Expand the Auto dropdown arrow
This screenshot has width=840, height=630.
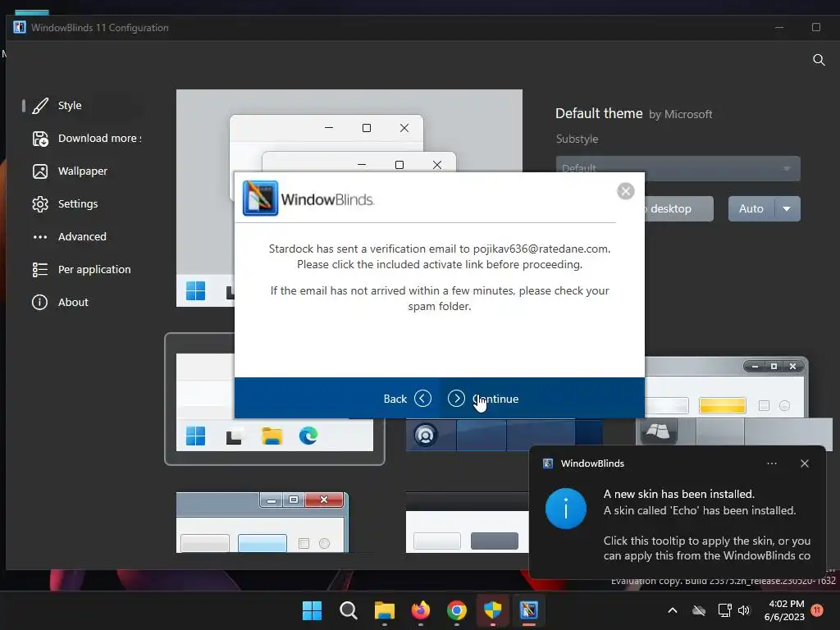(x=787, y=208)
